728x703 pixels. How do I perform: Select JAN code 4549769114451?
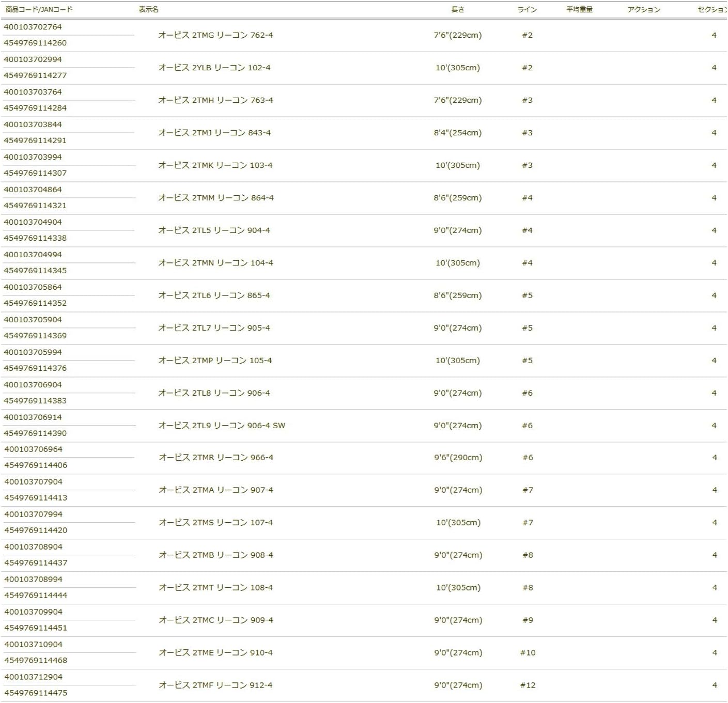36,628
